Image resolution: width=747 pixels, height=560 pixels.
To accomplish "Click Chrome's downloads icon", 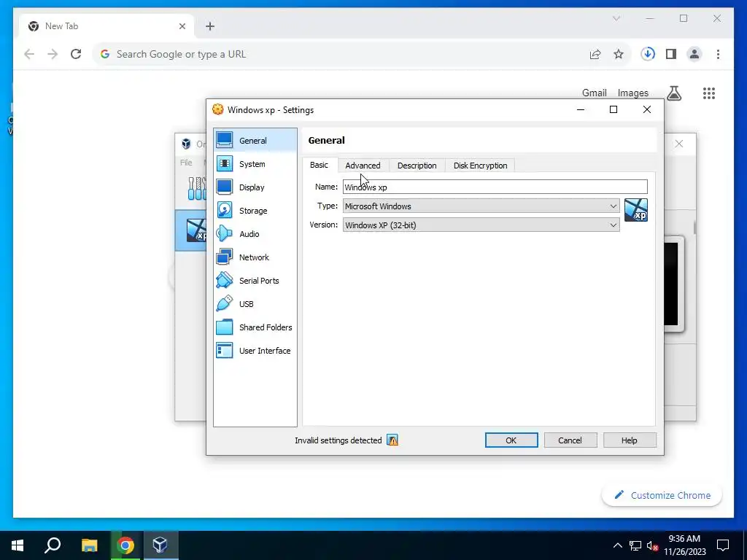I will [x=648, y=54].
